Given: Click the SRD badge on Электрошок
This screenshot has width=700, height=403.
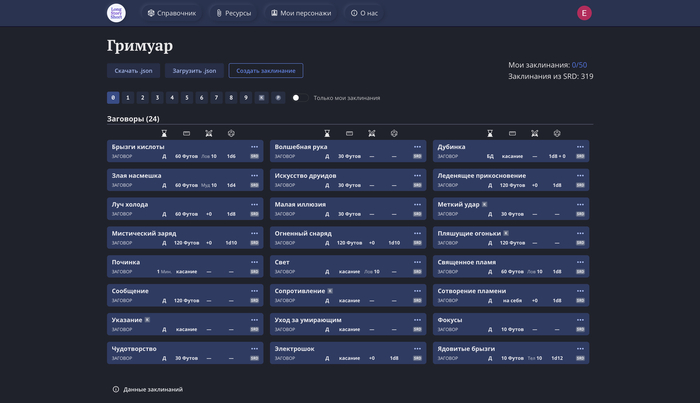Looking at the screenshot, I should pos(417,358).
